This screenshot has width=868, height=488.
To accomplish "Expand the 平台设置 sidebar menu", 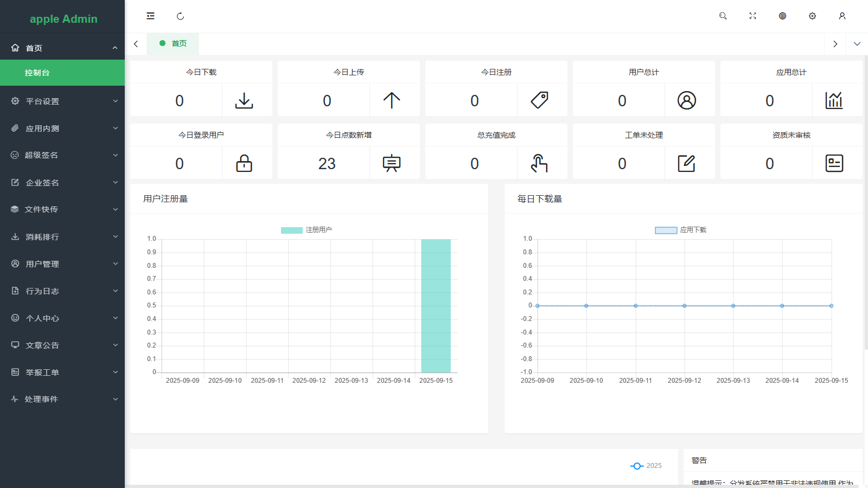I will [62, 101].
